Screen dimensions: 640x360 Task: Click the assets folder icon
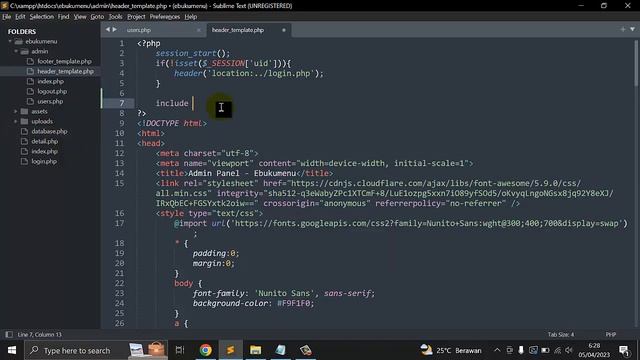pyautogui.click(x=24, y=111)
